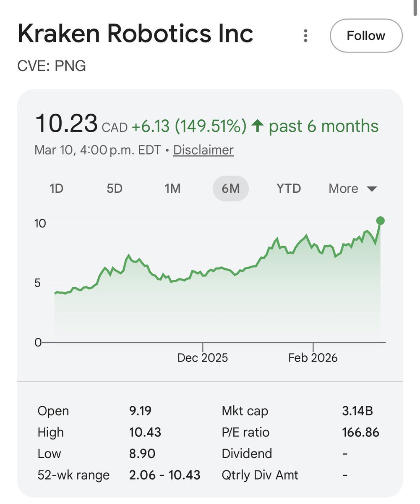
Task: Click the P/E ratio value 166.86
Action: (360, 432)
